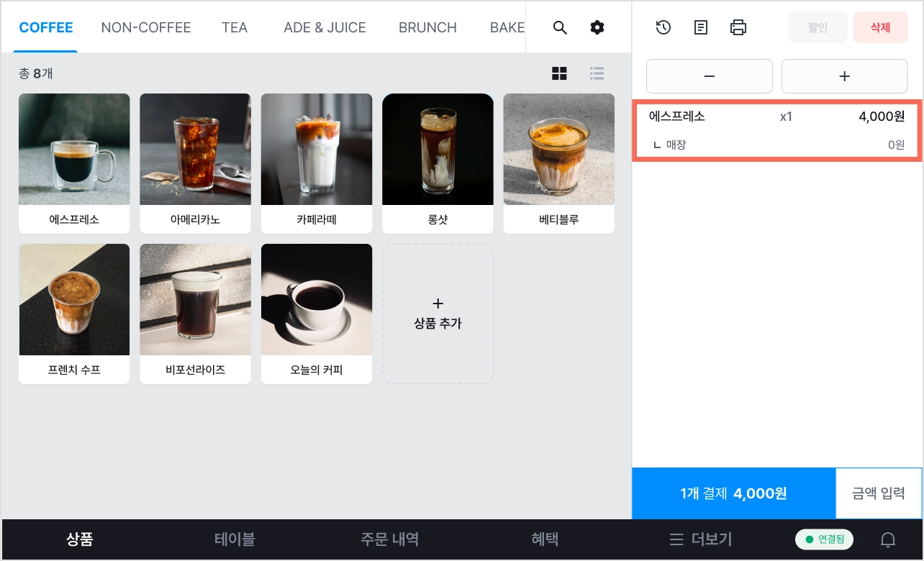The height and width of the screenshot is (561, 924).
Task: Open the notification bell icon
Action: point(889,539)
